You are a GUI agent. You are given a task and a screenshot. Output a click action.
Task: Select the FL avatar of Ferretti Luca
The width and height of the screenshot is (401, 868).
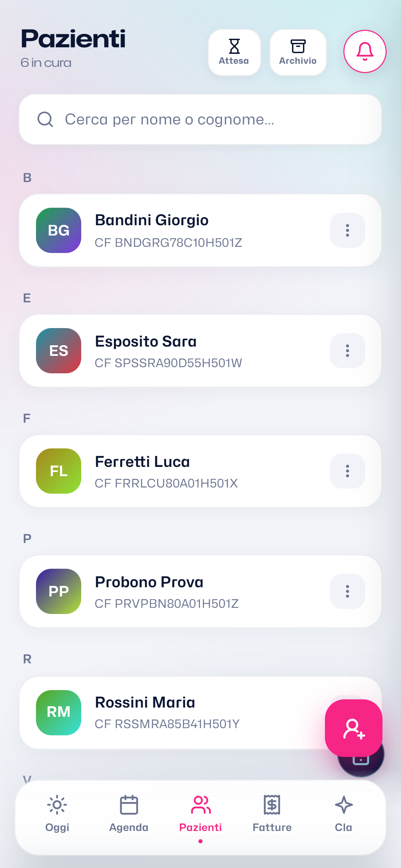[x=59, y=471]
